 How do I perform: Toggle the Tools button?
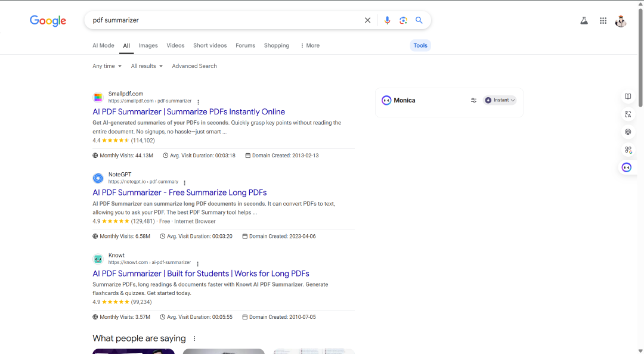pos(420,45)
